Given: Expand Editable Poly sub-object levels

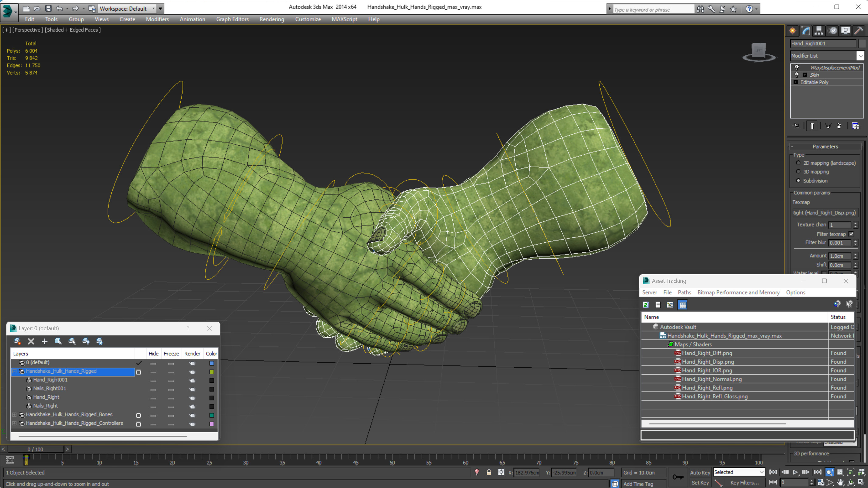Looking at the screenshot, I should coord(796,82).
